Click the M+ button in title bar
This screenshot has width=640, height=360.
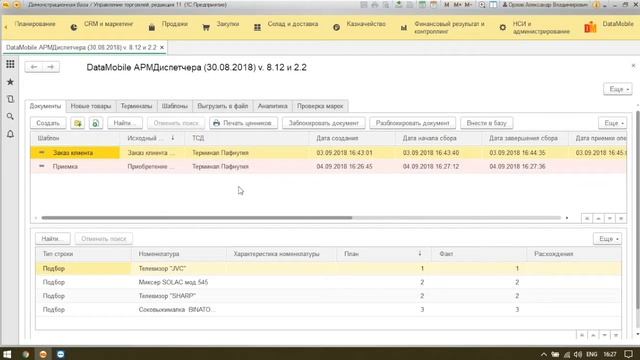click(457, 5)
